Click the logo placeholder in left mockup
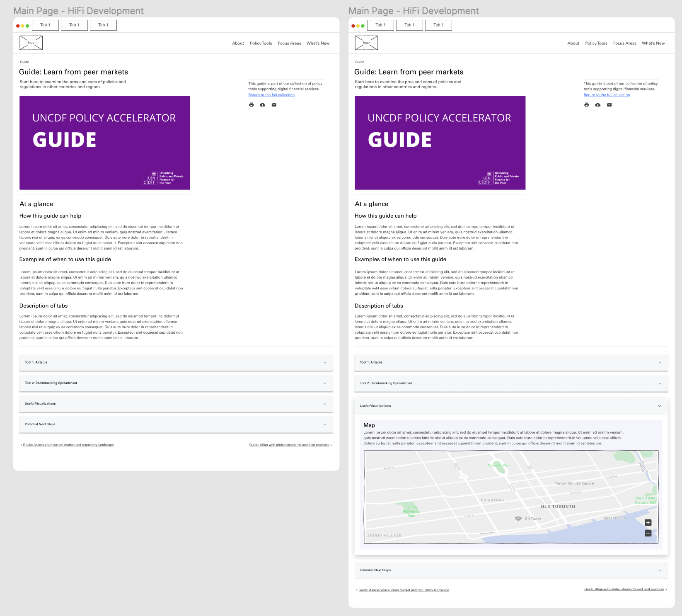Screen dimensions: 682x616 pyautogui.click(x=31, y=43)
